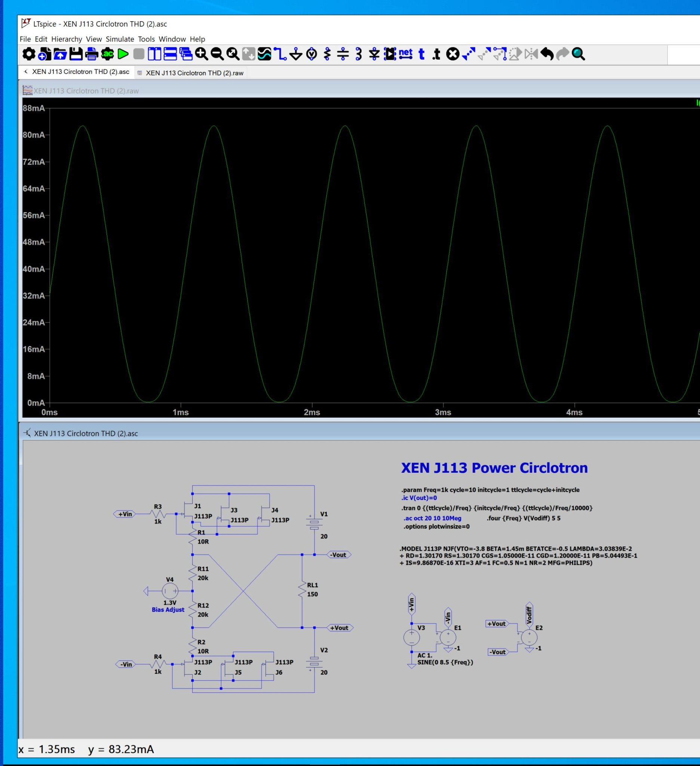
Task: Select the duplicate/copy tool icon
Action: point(469,54)
